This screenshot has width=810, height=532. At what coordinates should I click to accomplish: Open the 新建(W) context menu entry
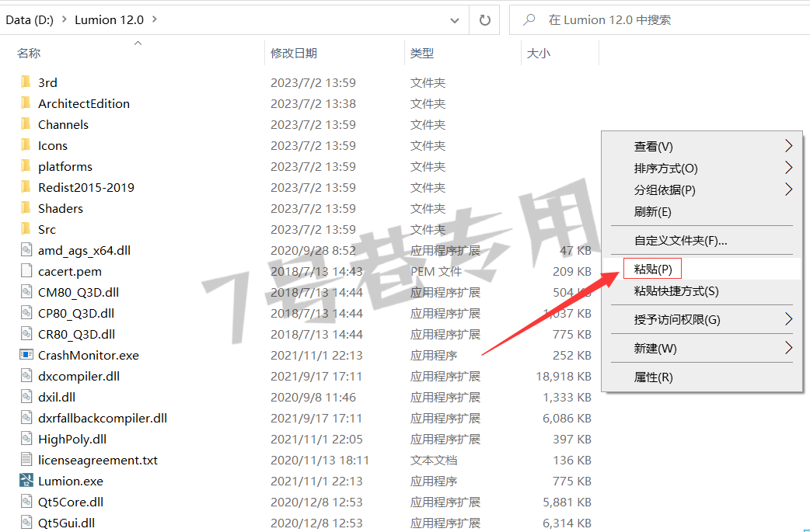click(702, 348)
